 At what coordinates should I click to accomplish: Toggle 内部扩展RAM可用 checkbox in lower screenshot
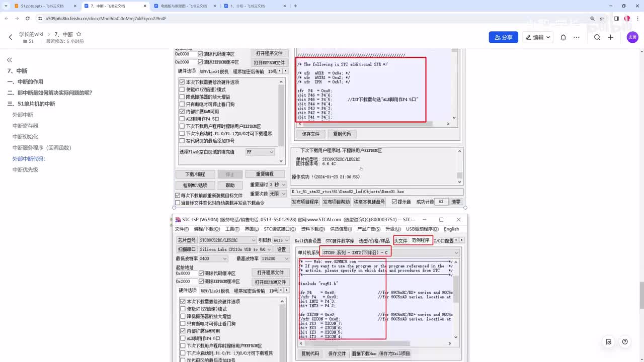183,331
